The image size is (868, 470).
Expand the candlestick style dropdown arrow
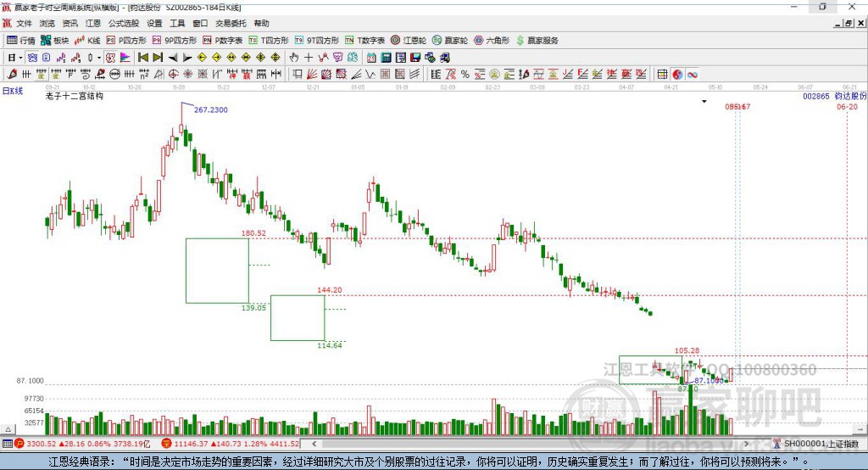click(99, 58)
